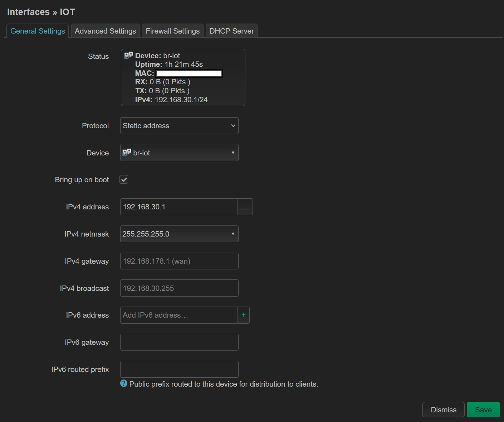The image size is (504, 422).
Task: Uncheck the Bring up on boot checkbox
Action: 123,179
